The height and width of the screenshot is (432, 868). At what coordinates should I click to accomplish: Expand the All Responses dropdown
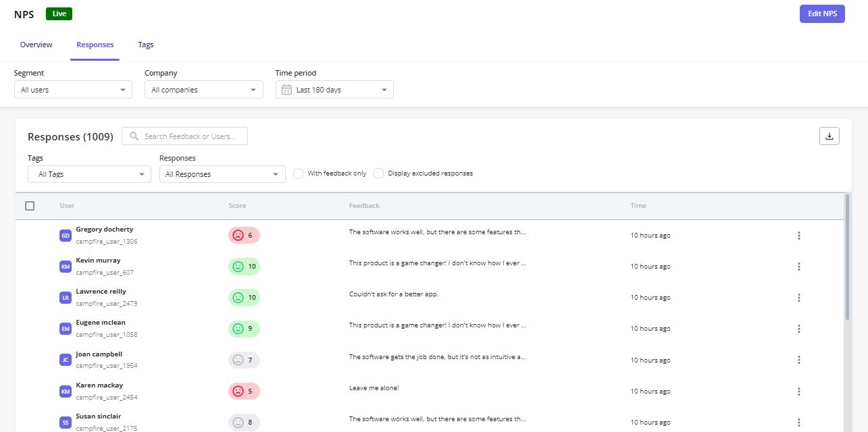click(x=222, y=173)
